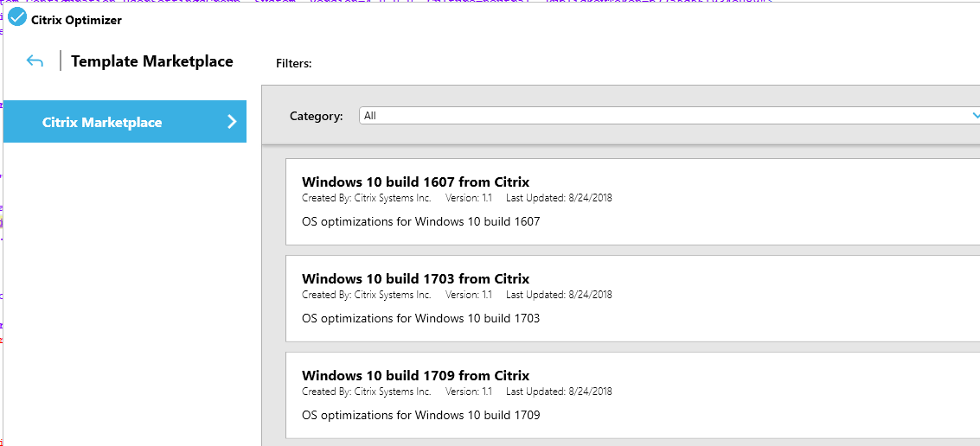The width and height of the screenshot is (980, 446).
Task: Select Windows 10 build 1709 template title
Action: coord(415,375)
